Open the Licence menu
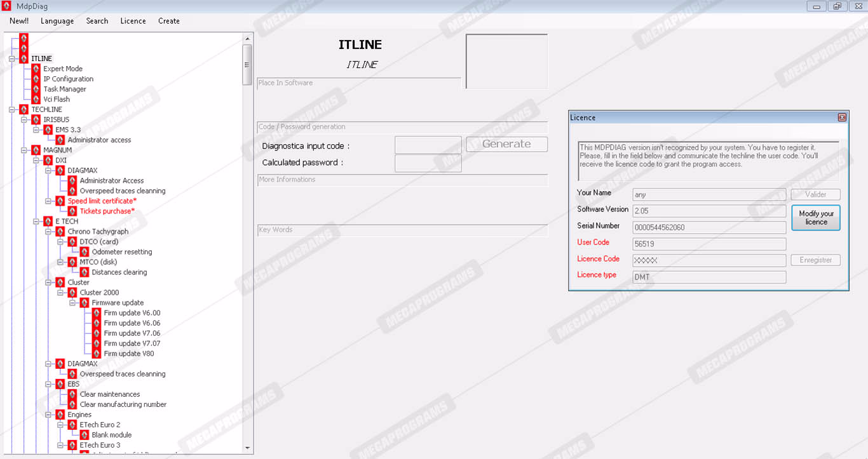 [133, 21]
